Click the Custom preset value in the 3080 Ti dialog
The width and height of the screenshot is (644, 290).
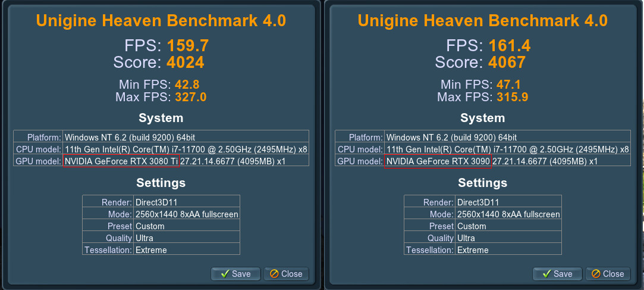click(x=149, y=226)
